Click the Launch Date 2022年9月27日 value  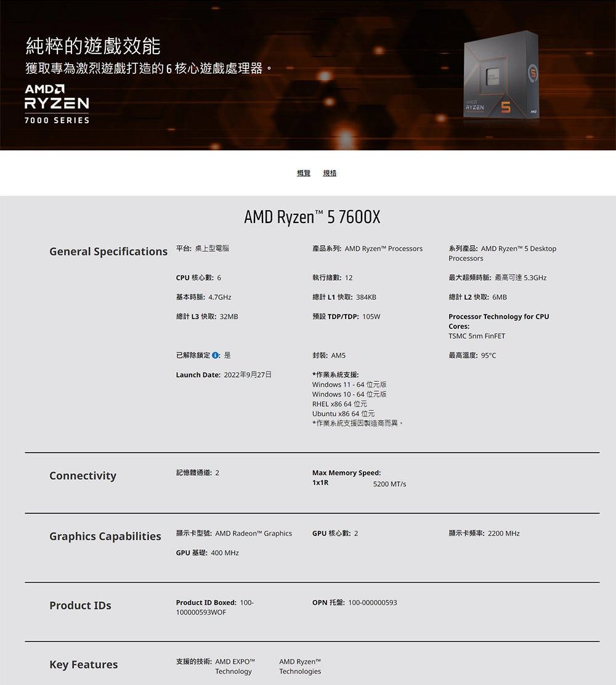tap(248, 375)
